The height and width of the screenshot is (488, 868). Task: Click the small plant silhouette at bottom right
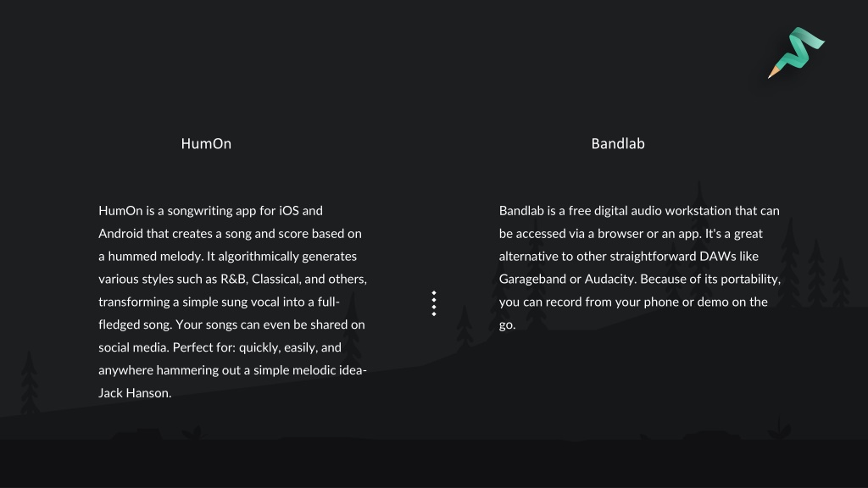tap(779, 429)
